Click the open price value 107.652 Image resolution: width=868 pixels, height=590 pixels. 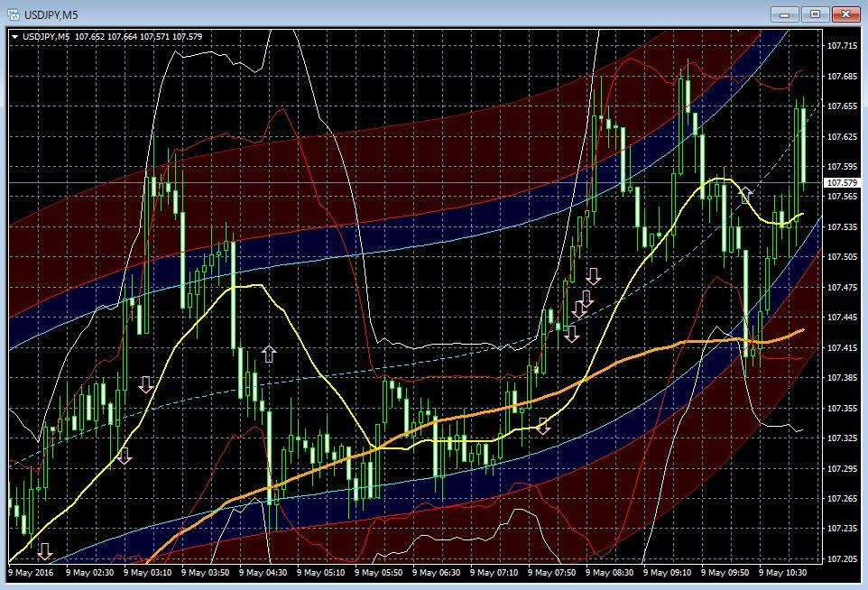tap(89, 36)
